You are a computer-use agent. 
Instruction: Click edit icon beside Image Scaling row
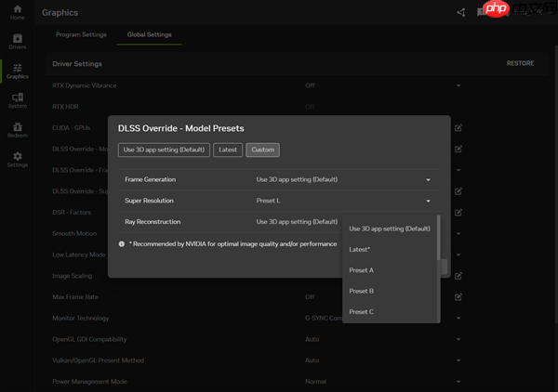(x=458, y=276)
